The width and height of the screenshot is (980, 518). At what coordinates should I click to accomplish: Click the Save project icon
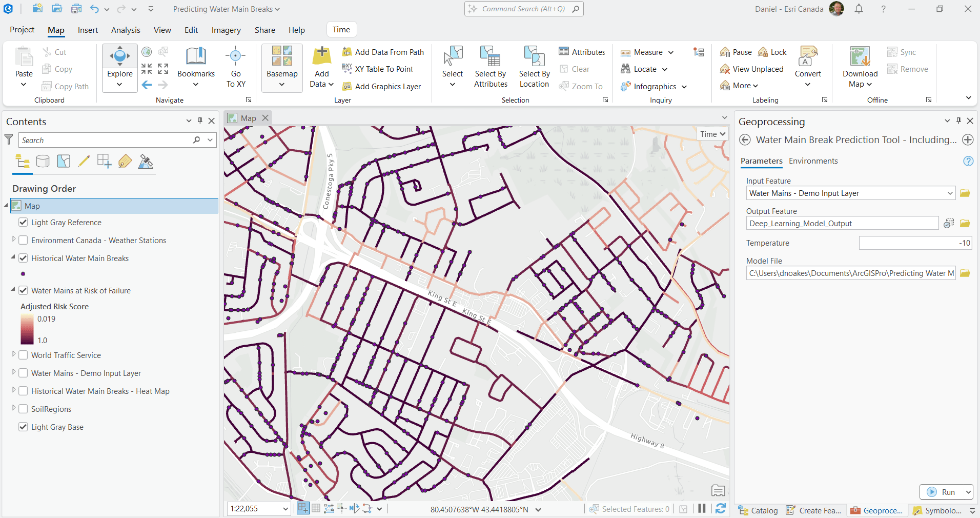[x=77, y=9]
